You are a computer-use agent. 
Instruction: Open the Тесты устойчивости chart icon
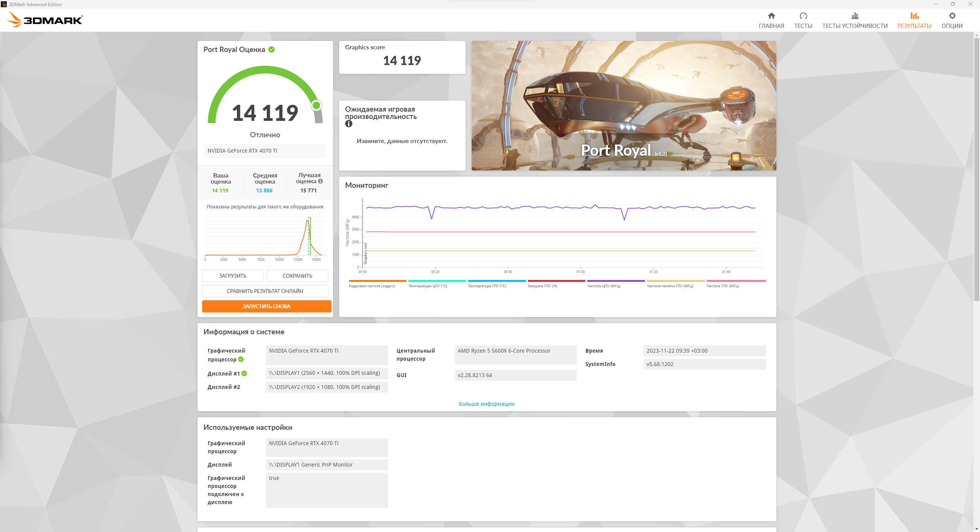[854, 16]
